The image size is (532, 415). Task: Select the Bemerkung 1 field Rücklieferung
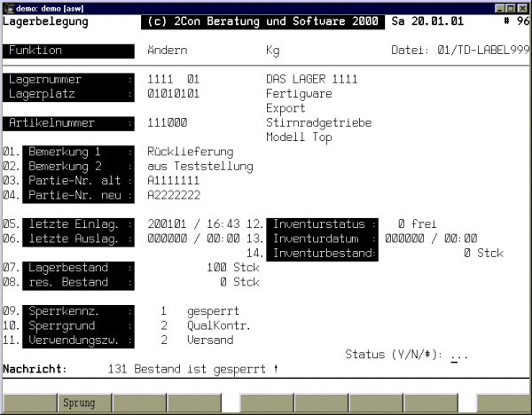click(x=190, y=152)
